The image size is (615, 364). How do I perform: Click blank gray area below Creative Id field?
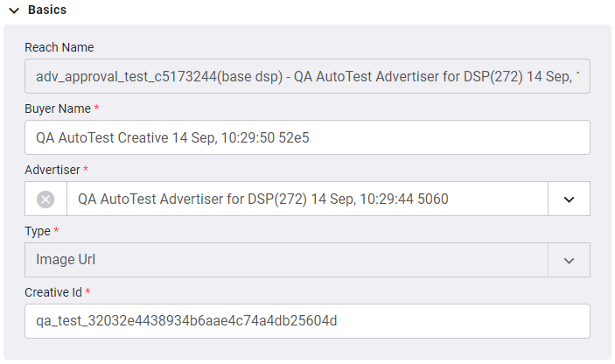coord(307,349)
